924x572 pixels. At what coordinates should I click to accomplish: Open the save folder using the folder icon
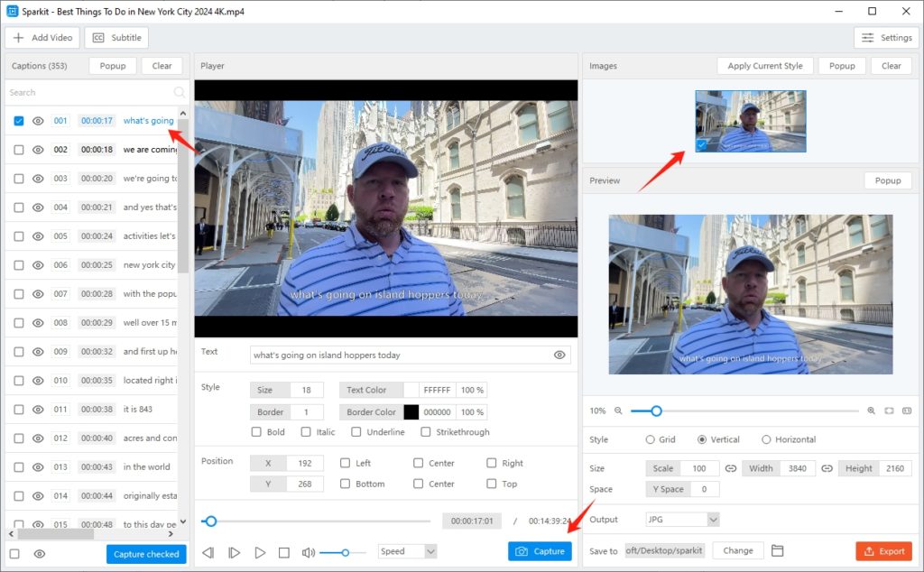[777, 551]
